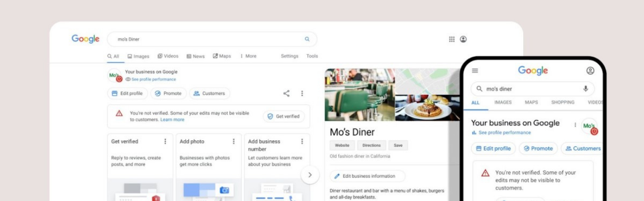This screenshot has height=201, width=644.
Task: Open the Learn more link
Action: pyautogui.click(x=172, y=120)
